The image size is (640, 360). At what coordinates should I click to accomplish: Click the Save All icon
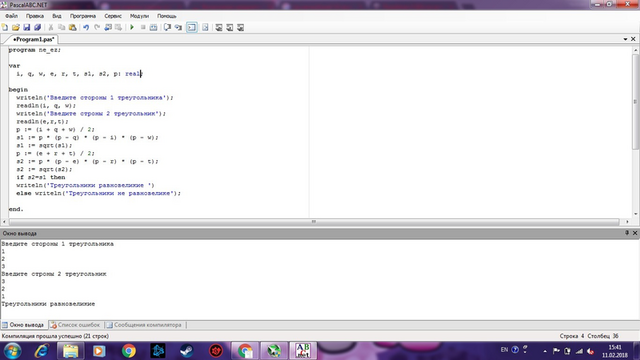37,27
